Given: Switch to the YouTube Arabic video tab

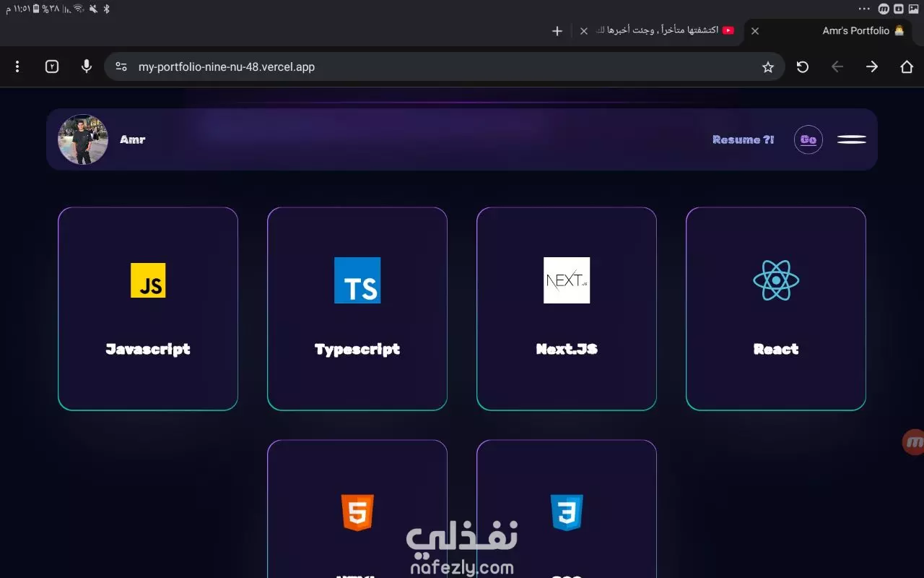Looking at the screenshot, I should [x=657, y=31].
